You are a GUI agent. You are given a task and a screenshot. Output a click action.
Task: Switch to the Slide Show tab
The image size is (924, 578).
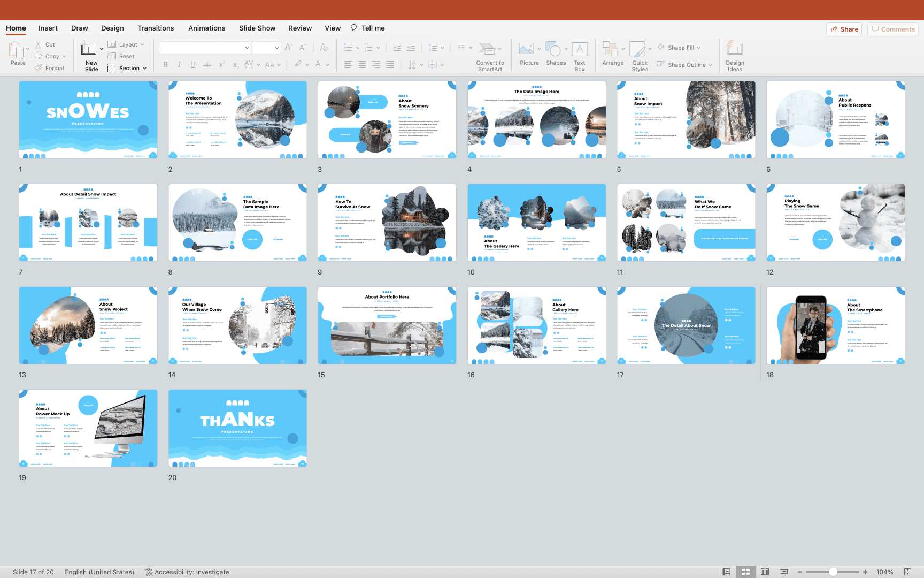[x=257, y=28]
